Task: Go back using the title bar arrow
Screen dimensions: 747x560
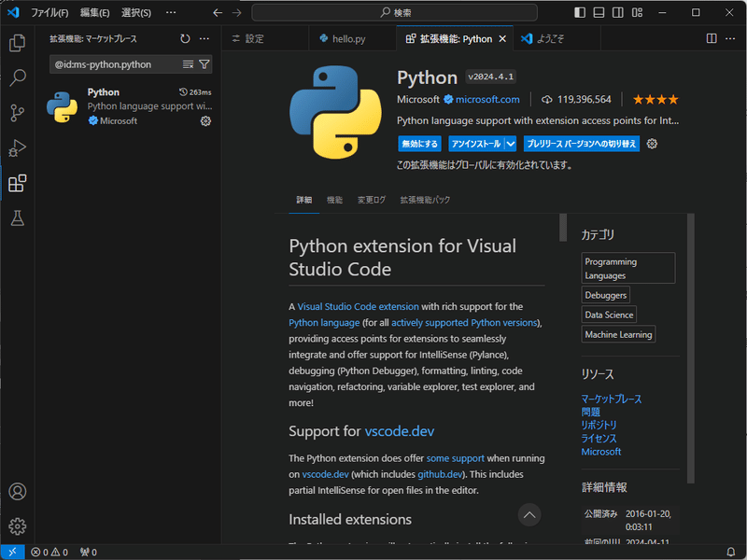Action: [x=218, y=13]
